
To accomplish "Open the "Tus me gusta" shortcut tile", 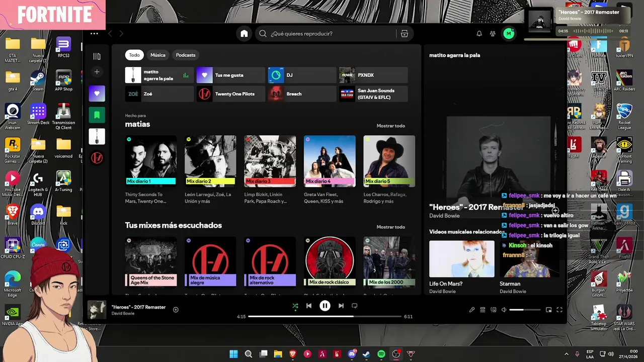I will point(231,75).
